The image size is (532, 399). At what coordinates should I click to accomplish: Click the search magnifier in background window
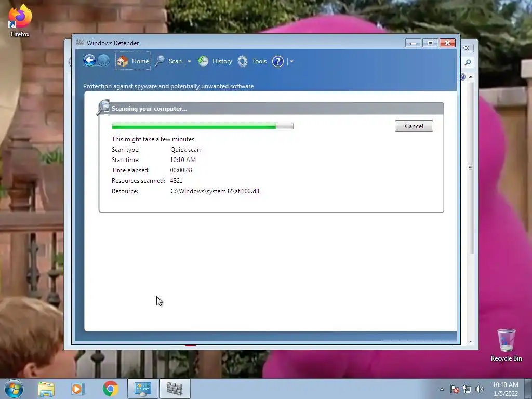tap(468, 62)
